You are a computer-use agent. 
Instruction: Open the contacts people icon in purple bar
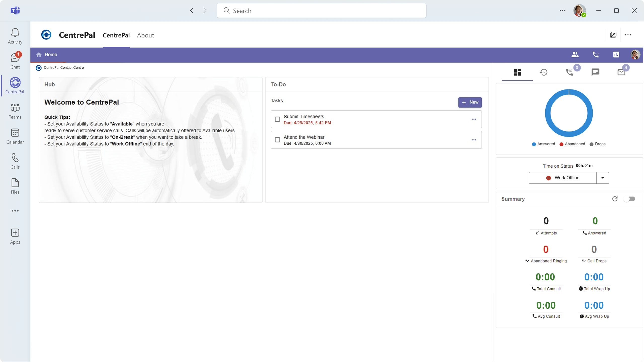tap(575, 55)
